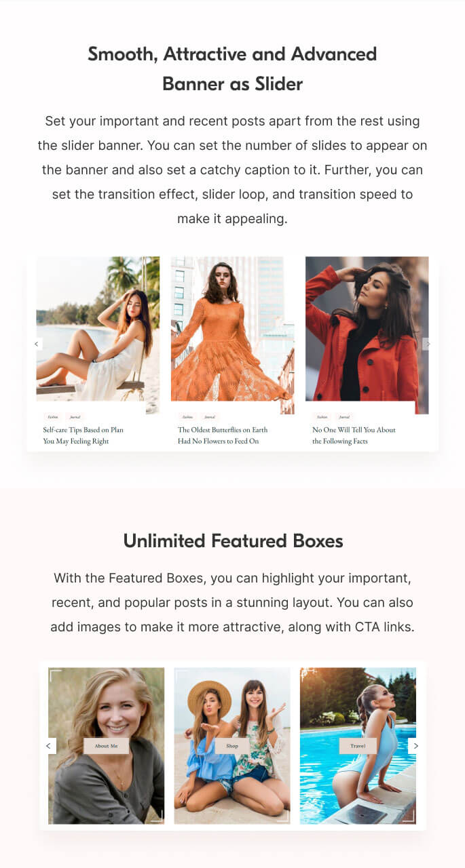
Task: Click Fashion tag under orange dress slide
Action: pos(187,417)
